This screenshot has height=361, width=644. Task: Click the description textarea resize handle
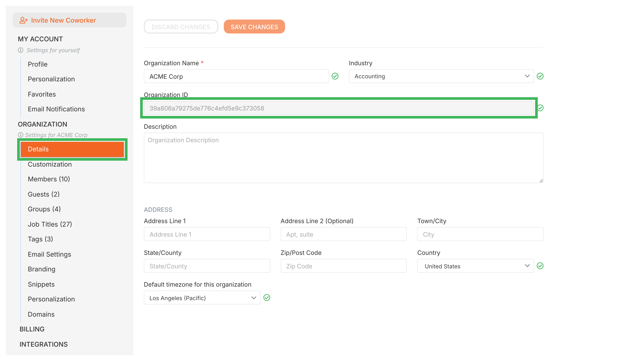click(x=541, y=181)
